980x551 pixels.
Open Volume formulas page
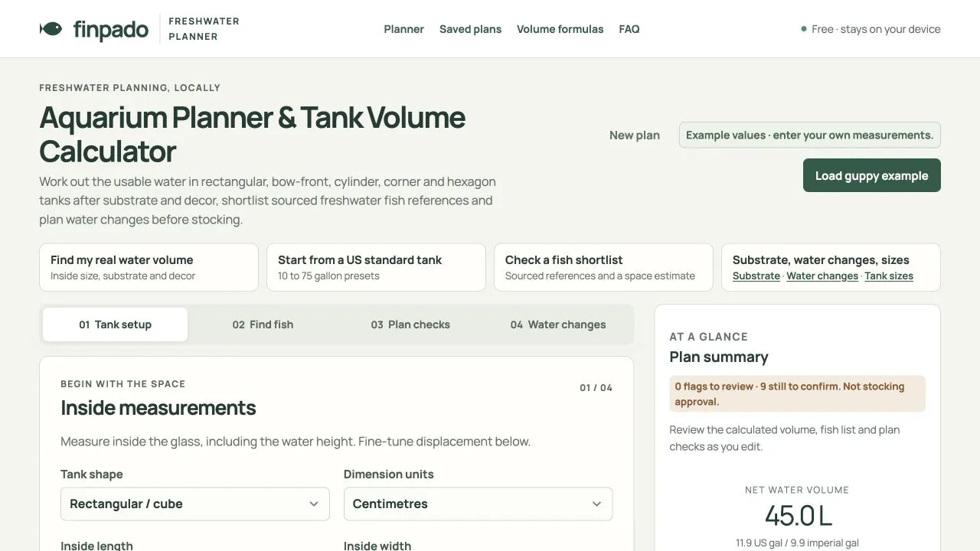pyautogui.click(x=560, y=29)
